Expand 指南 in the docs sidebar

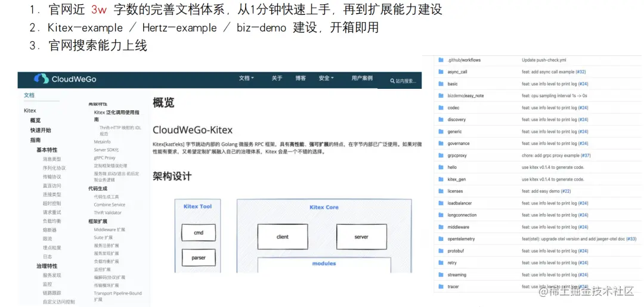35,140
